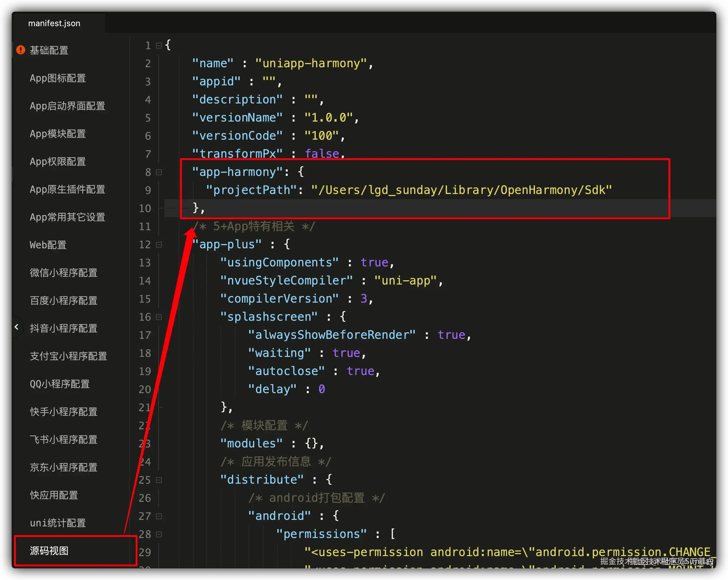728x580 pixels.
Task: Collapse the left sidebar with the arrow handle
Action: [17, 327]
